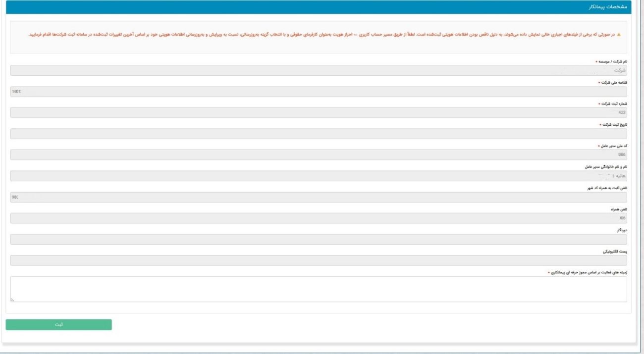The image size is (644, 354).
Task: Click the شماره ثبت شرکت input field
Action: [319, 112]
